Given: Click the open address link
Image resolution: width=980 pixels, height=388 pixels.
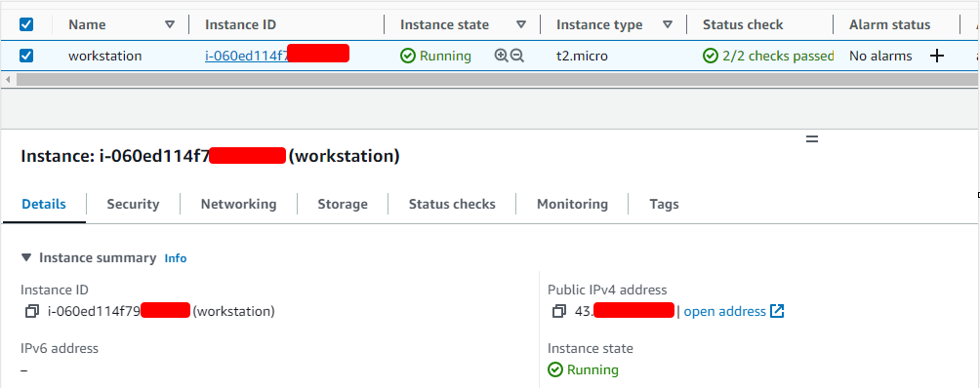Looking at the screenshot, I should click(x=725, y=311).
